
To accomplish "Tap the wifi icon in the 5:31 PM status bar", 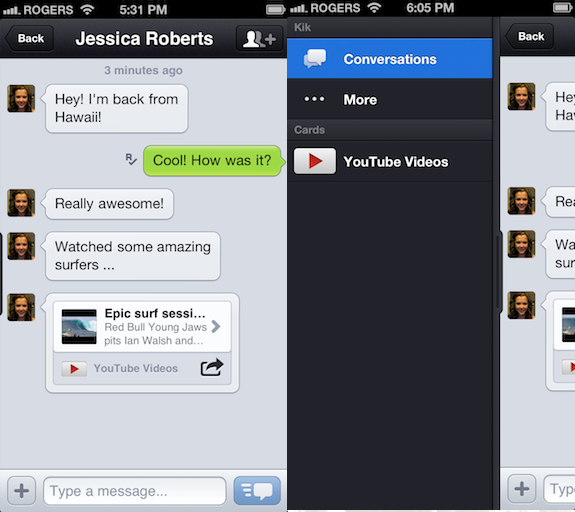I will tap(87, 9).
